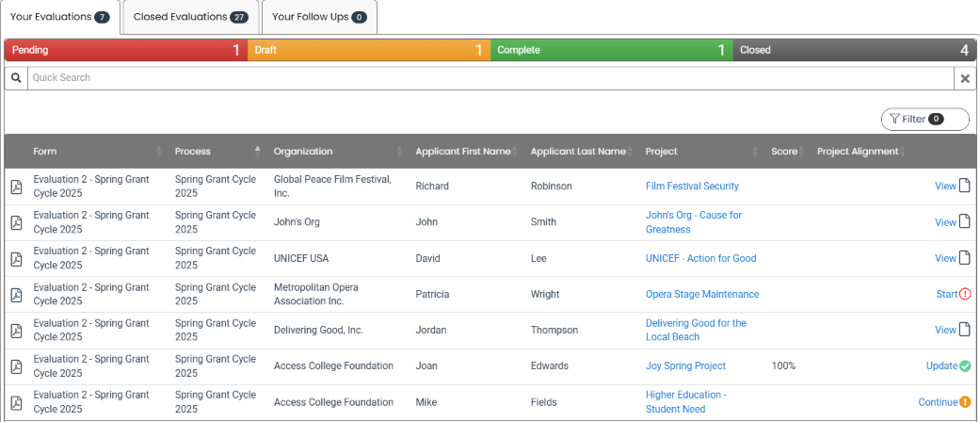Viewport: 980px width, 422px height.
Task: Open John's Org - Cause for Greatness link
Action: [x=694, y=222]
